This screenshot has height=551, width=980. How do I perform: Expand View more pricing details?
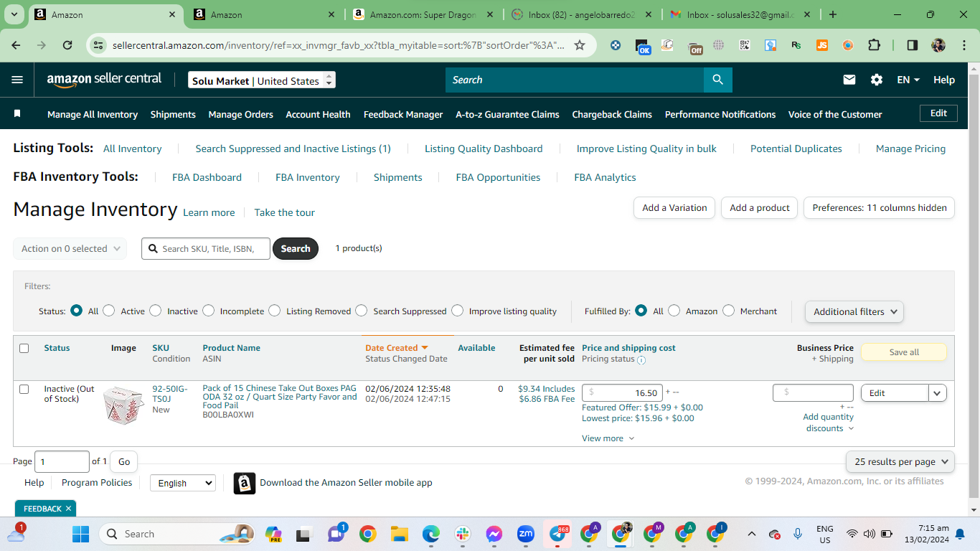coord(608,438)
